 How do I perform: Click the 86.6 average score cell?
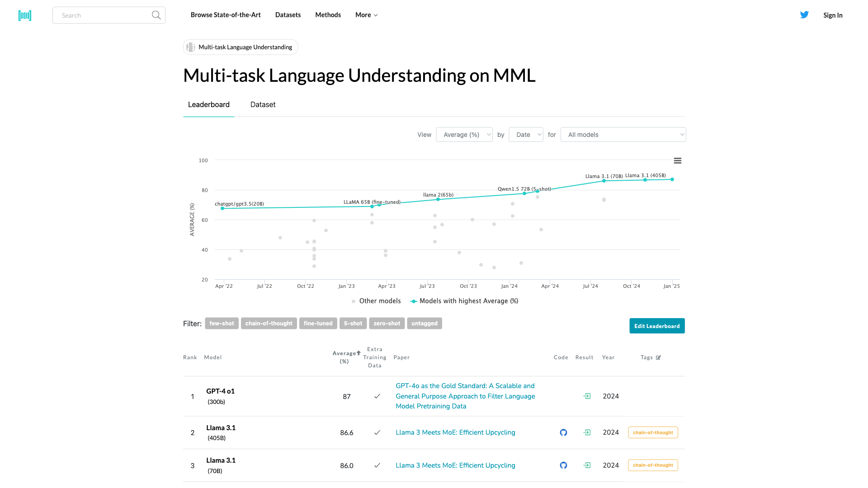(347, 433)
